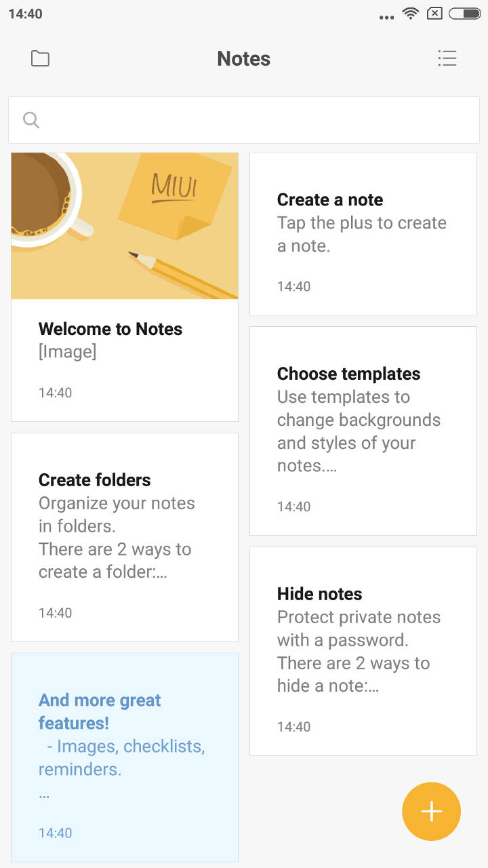488x868 pixels.
Task: Tap the search magnifier icon
Action: (x=31, y=120)
